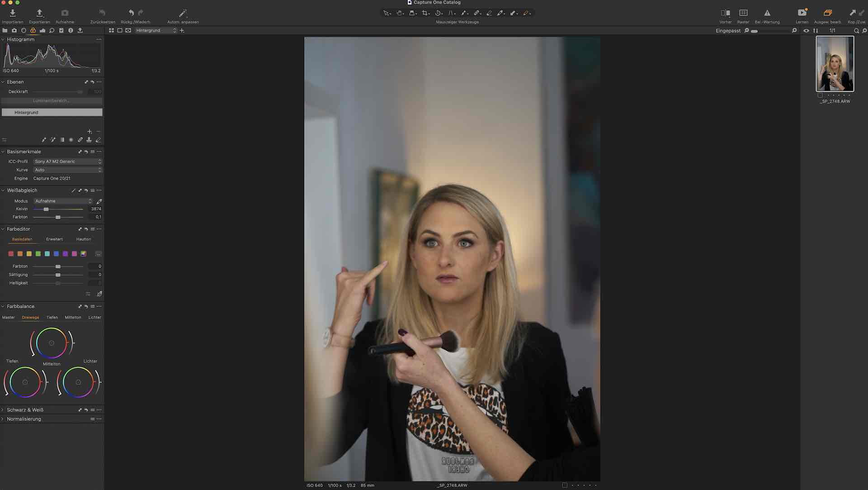
Task: Click the Autom. anpassen wand icon
Action: point(183,13)
